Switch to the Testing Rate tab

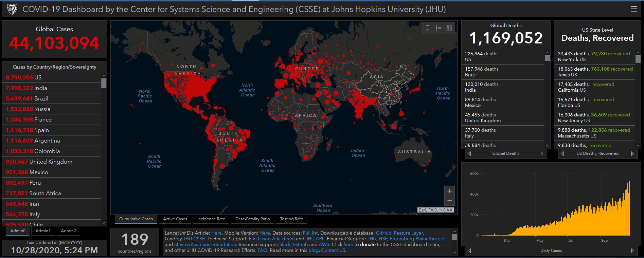click(x=291, y=219)
